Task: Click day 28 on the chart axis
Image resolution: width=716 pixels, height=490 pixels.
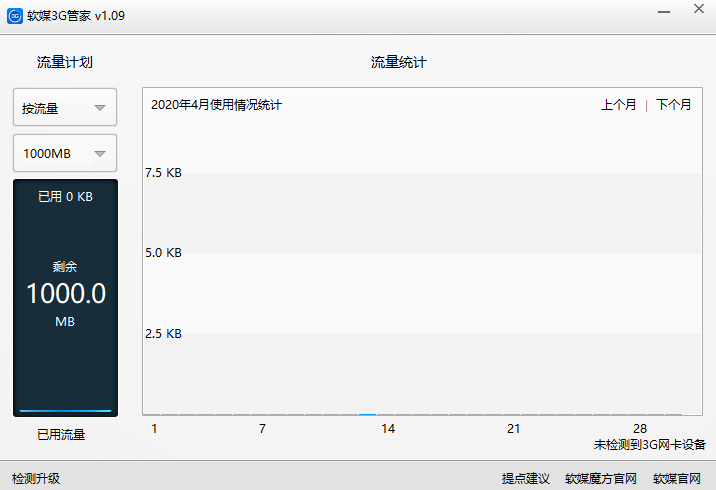Action: coord(640,428)
